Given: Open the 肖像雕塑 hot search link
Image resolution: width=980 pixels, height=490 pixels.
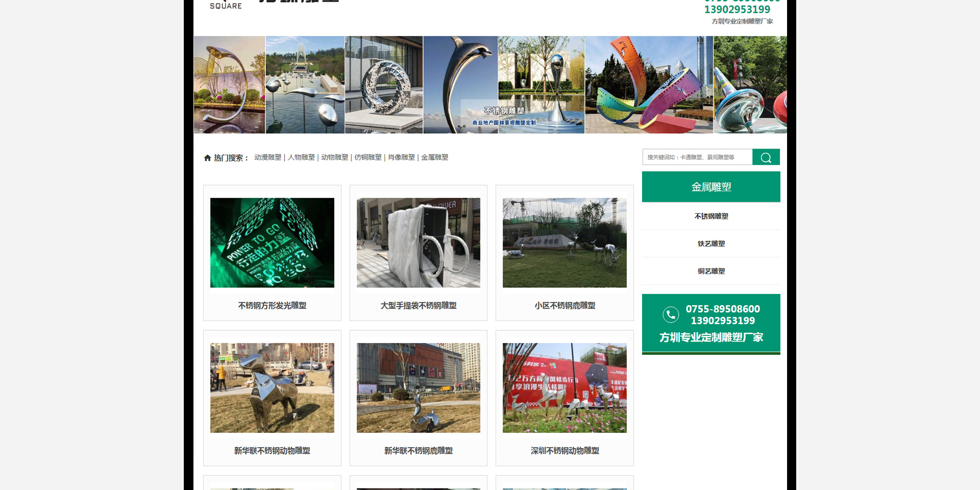Looking at the screenshot, I should (x=401, y=157).
